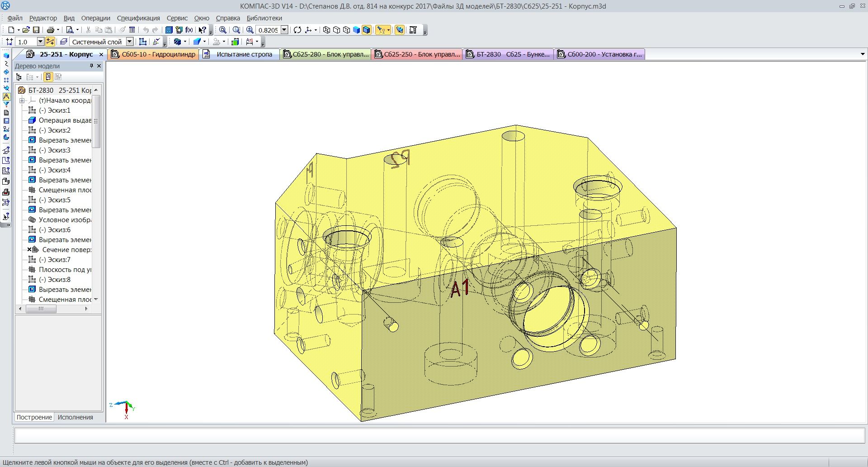Switch to С605-10 Гидроцилиндр tab
The width and height of the screenshot is (868, 467).
[154, 54]
